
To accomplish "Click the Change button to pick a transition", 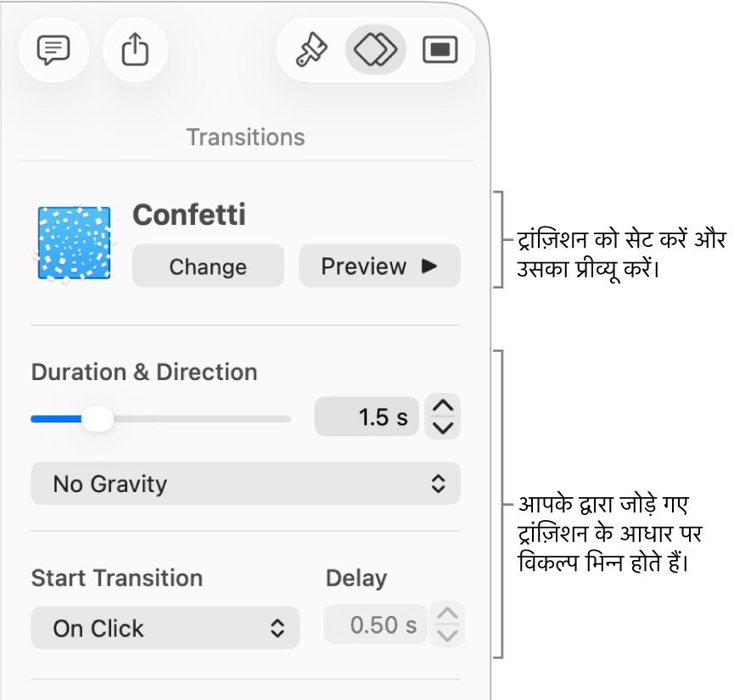I will tap(207, 266).
